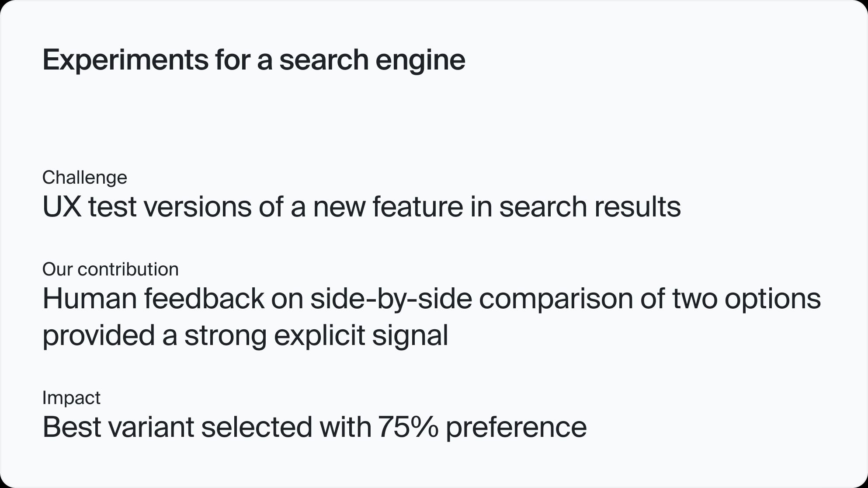The height and width of the screenshot is (488, 868).
Task: Click the word 'variant'
Action: pyautogui.click(x=151, y=427)
